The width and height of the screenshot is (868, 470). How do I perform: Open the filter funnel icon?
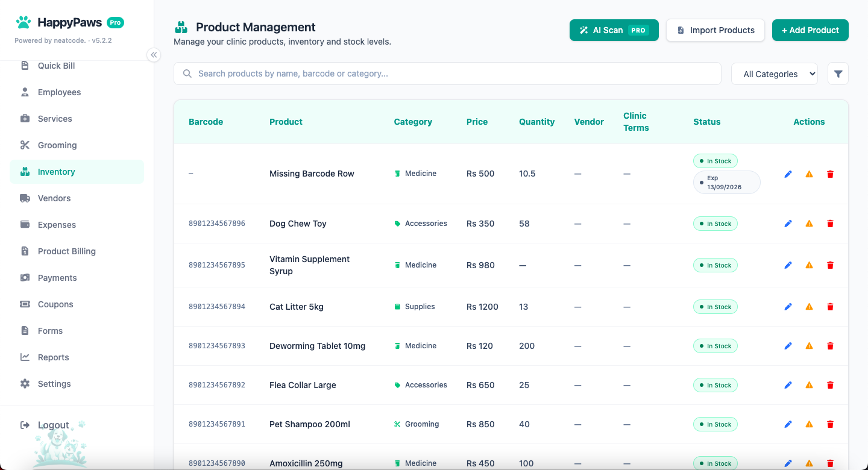pos(838,74)
